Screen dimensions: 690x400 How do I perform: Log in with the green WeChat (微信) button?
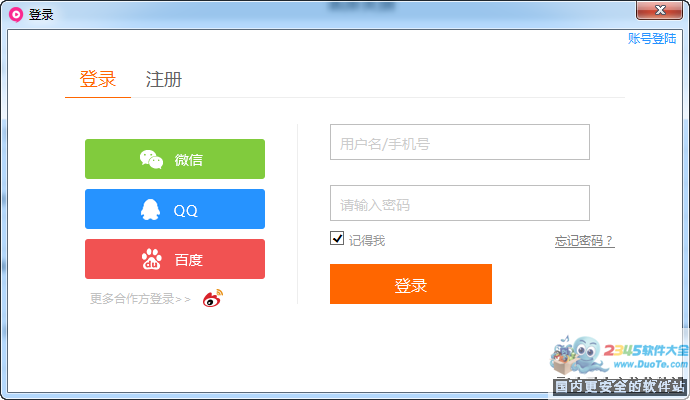coord(175,159)
